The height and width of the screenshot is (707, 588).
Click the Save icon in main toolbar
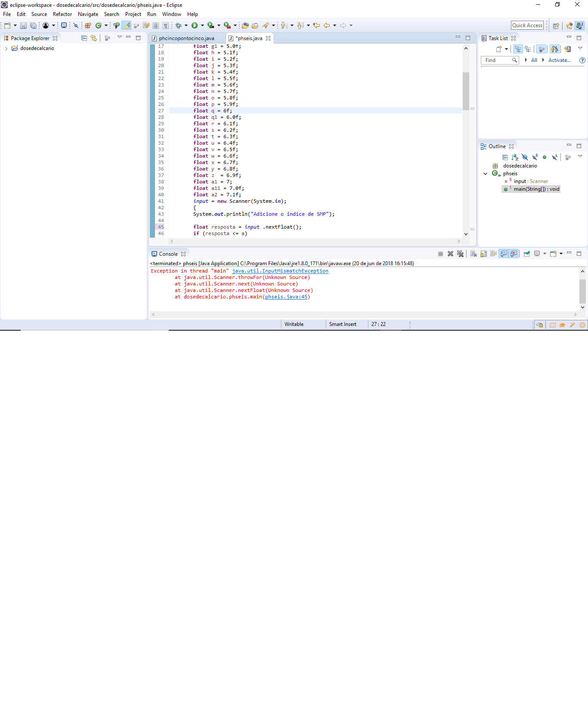(23, 25)
